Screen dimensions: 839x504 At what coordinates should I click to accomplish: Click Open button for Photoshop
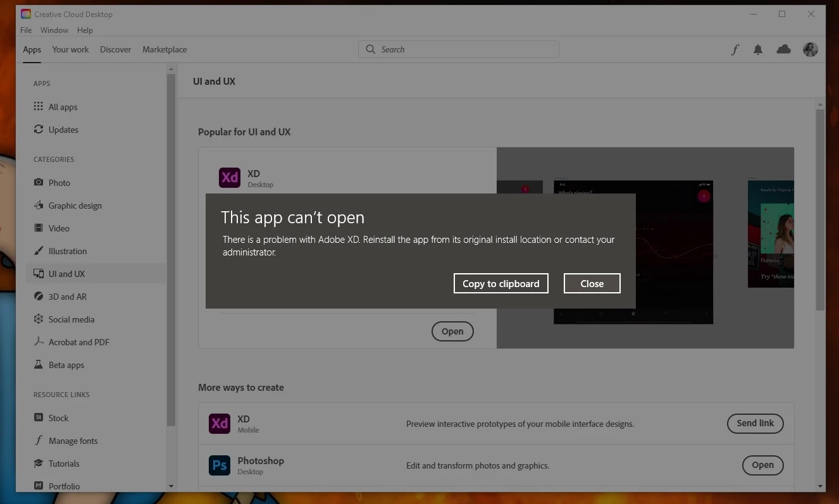click(763, 465)
